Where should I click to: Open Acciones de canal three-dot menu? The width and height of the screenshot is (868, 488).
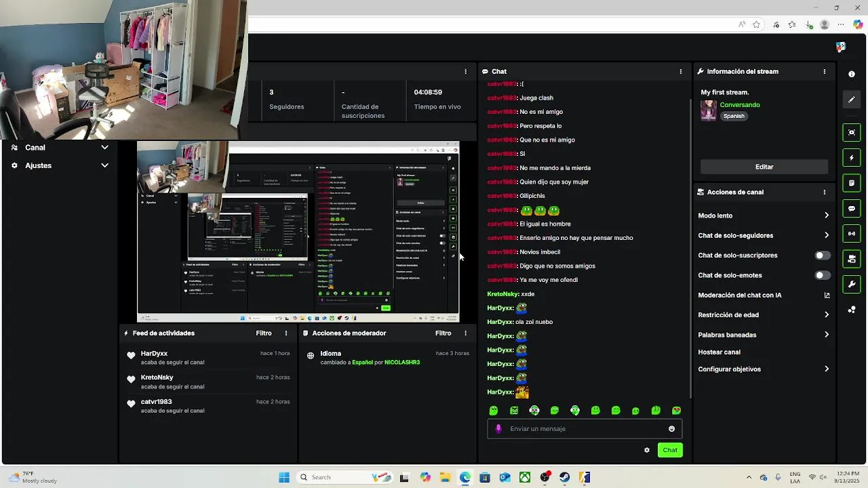click(x=825, y=192)
